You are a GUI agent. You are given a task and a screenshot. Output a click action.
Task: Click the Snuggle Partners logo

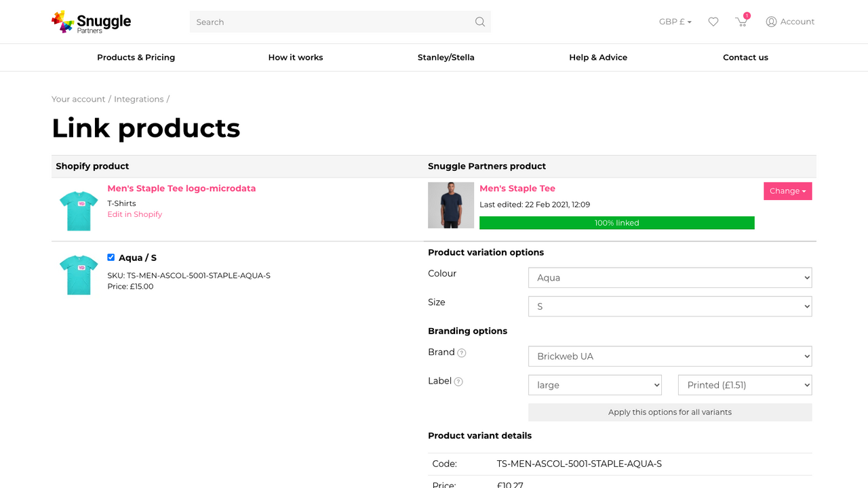tap(91, 22)
